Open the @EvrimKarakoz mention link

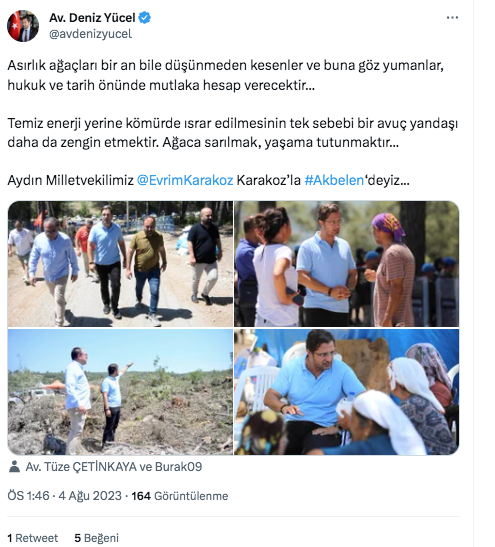(x=185, y=180)
